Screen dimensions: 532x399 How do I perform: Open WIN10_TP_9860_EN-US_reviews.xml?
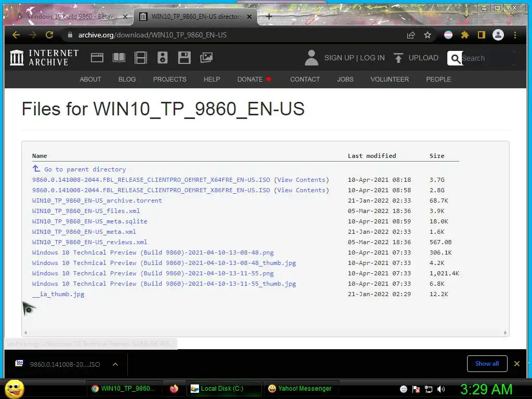pyautogui.click(x=89, y=242)
